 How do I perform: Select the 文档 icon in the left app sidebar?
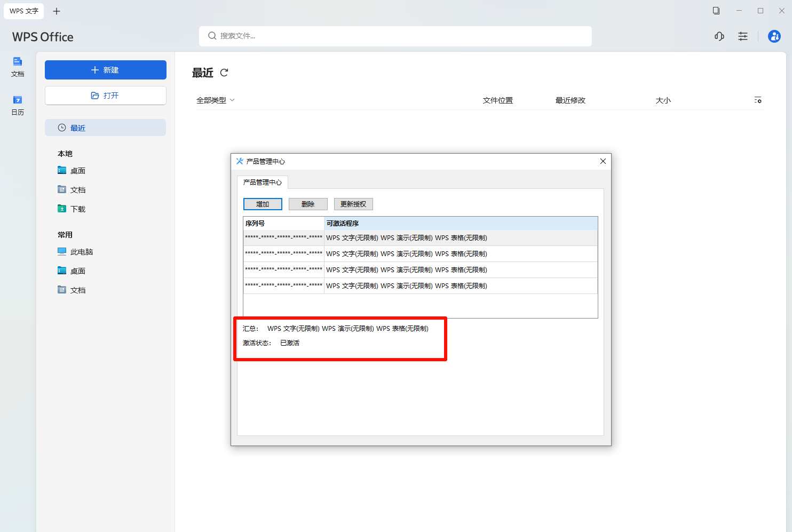coord(18,66)
